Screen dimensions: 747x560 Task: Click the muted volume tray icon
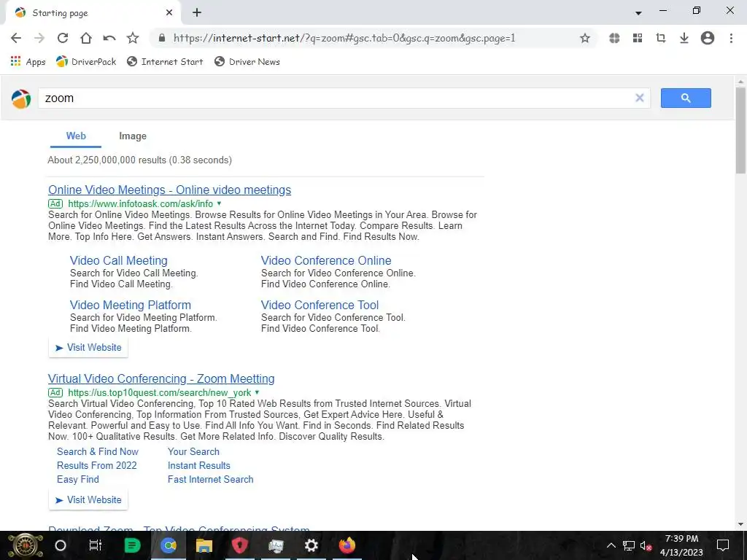(646, 545)
